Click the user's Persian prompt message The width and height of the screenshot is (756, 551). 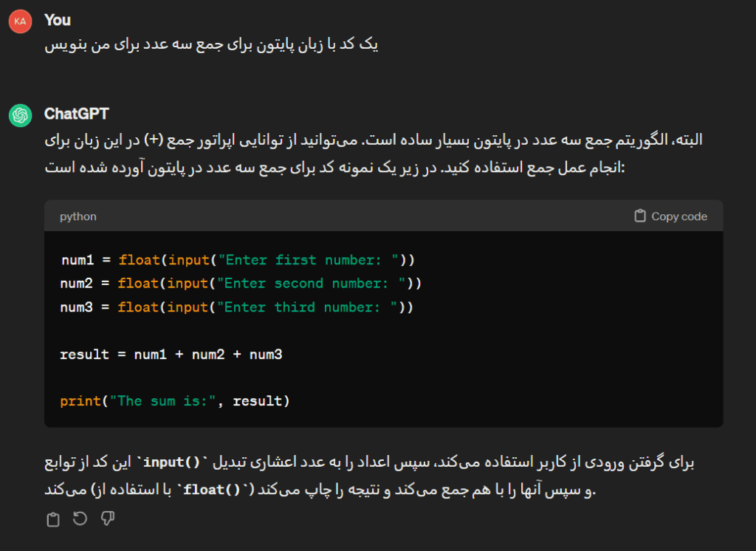tap(211, 45)
